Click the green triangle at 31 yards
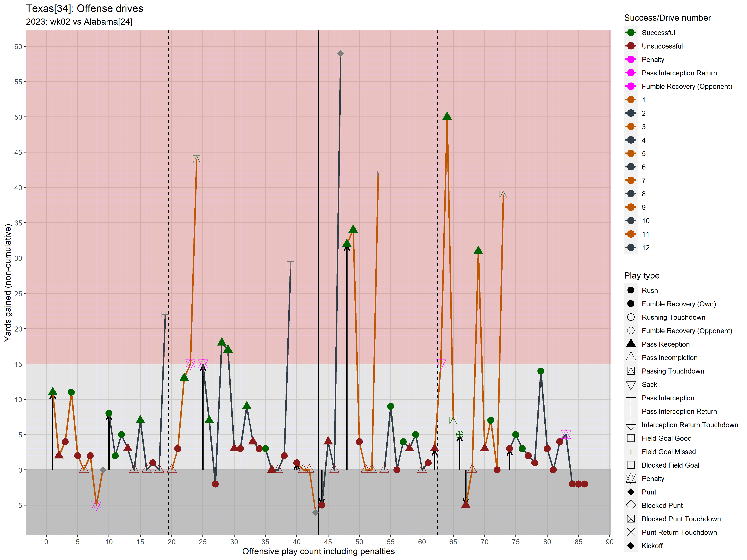The image size is (747, 560). click(478, 250)
